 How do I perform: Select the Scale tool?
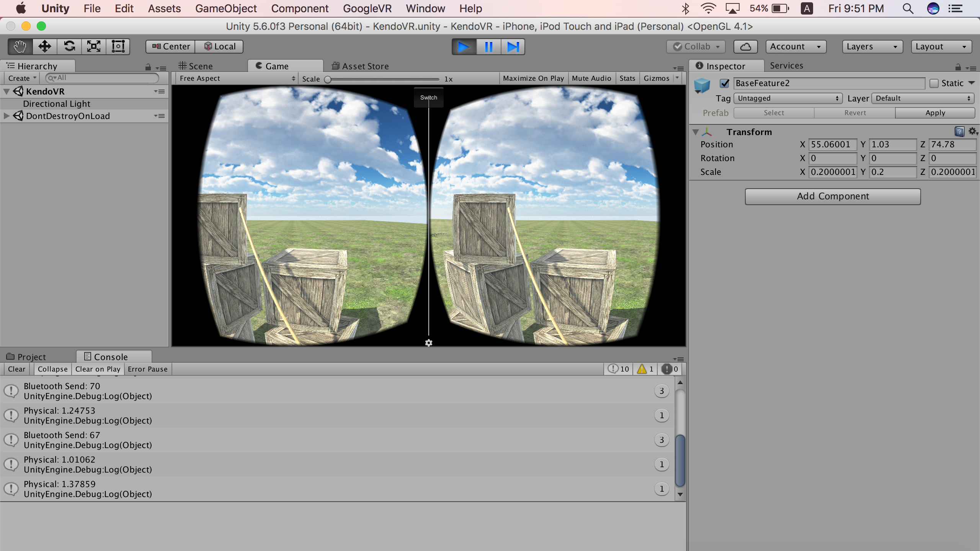tap(94, 46)
